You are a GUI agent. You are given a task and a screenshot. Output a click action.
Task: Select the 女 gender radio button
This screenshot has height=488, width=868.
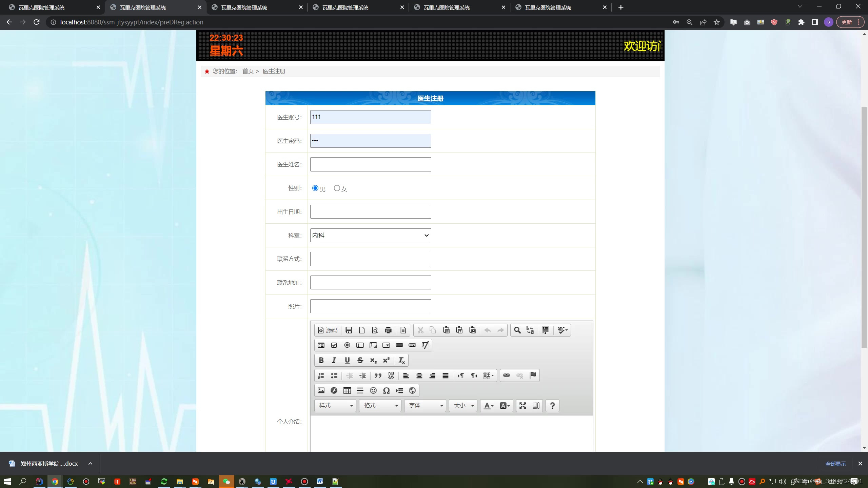pyautogui.click(x=336, y=188)
